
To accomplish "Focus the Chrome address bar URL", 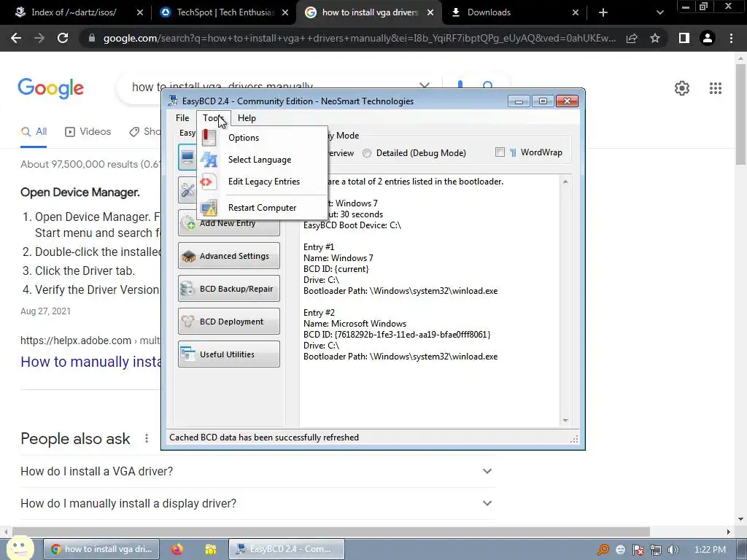I will coord(359,38).
